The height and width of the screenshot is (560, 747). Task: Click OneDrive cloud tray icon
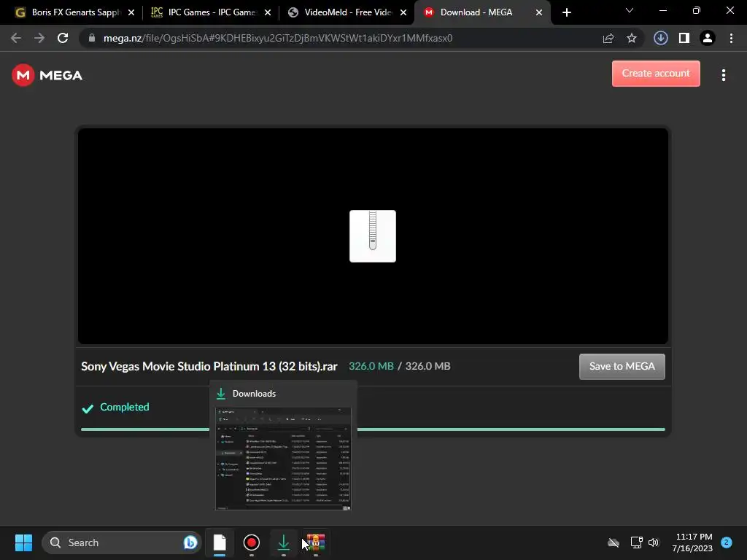(x=614, y=542)
